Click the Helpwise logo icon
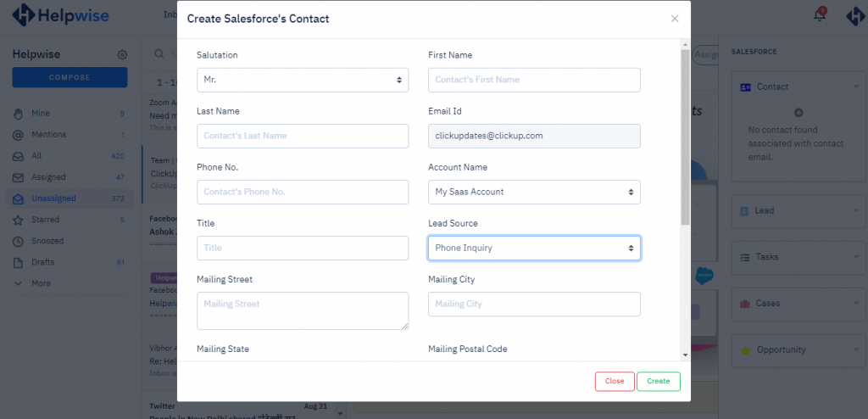The width and height of the screenshot is (868, 419). [23, 15]
